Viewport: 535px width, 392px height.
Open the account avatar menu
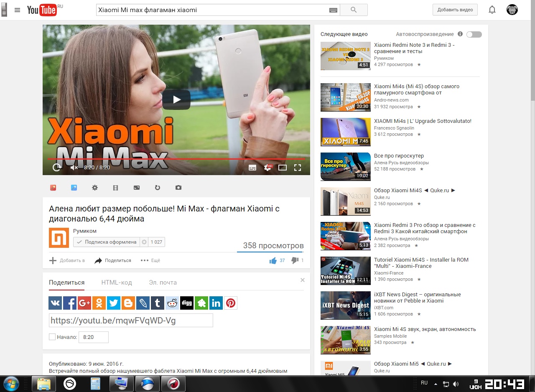[512, 10]
